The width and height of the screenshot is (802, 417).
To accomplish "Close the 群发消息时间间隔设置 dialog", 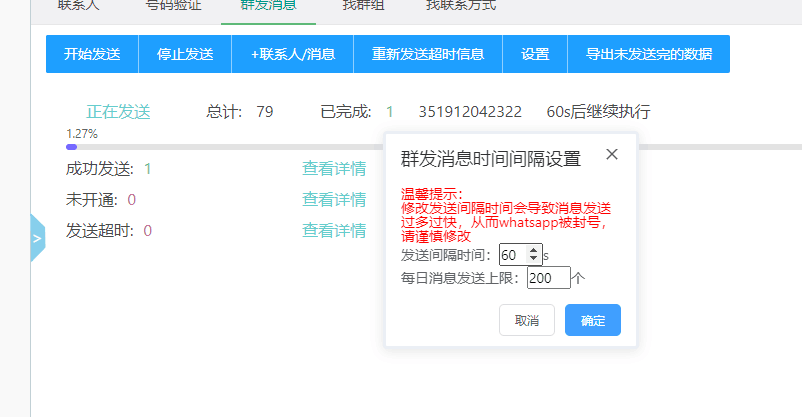I will 612,154.
